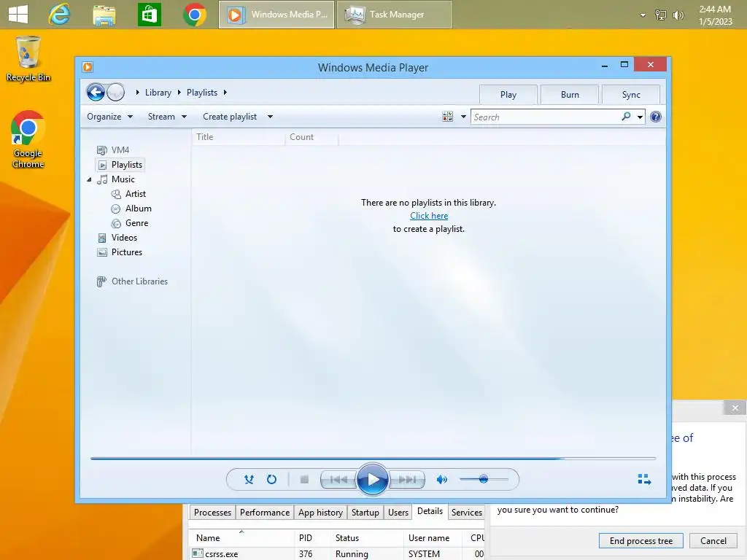Image resolution: width=747 pixels, height=560 pixels.
Task: Open File Explorer from the taskbar
Action: (x=104, y=15)
